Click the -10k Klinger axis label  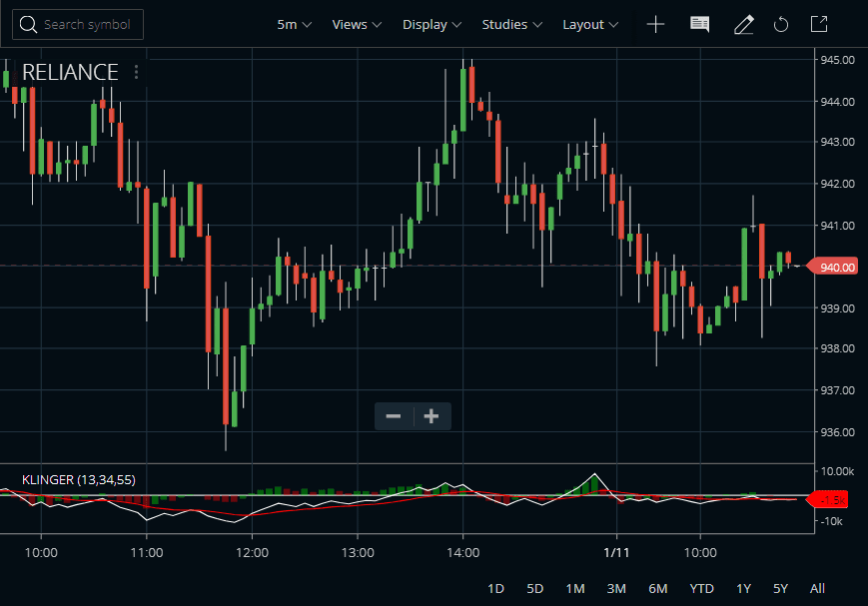[831, 521]
